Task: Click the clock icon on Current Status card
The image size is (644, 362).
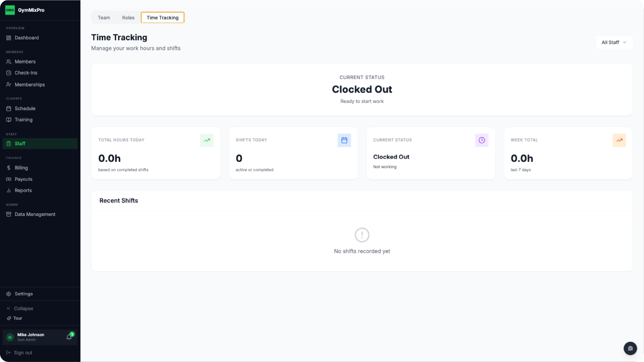Action: point(481,140)
